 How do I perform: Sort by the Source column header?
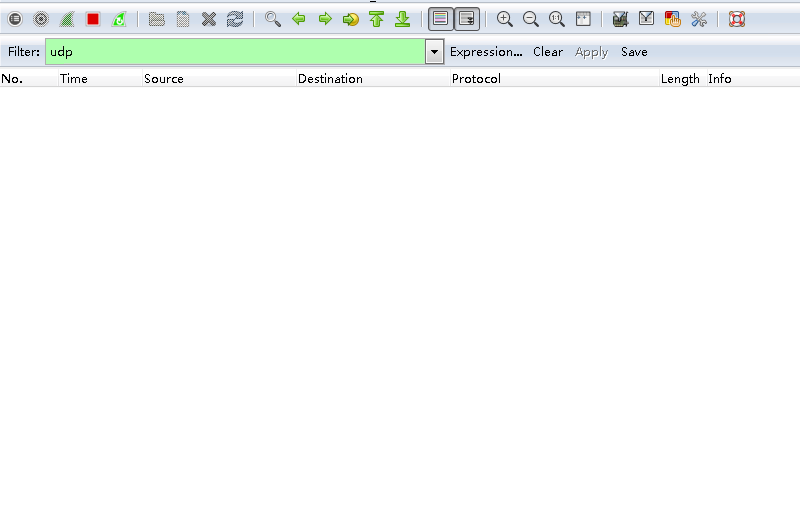(x=219, y=79)
